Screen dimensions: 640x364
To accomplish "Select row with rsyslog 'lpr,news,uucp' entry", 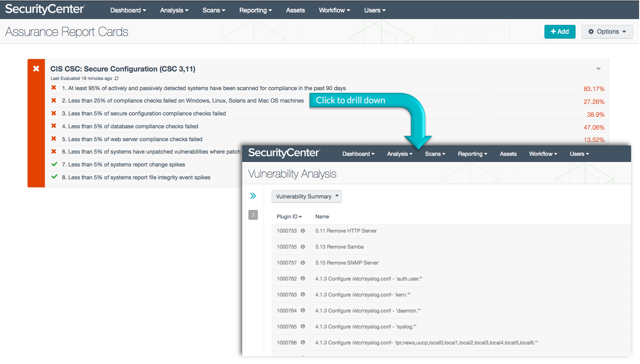I will point(451,343).
